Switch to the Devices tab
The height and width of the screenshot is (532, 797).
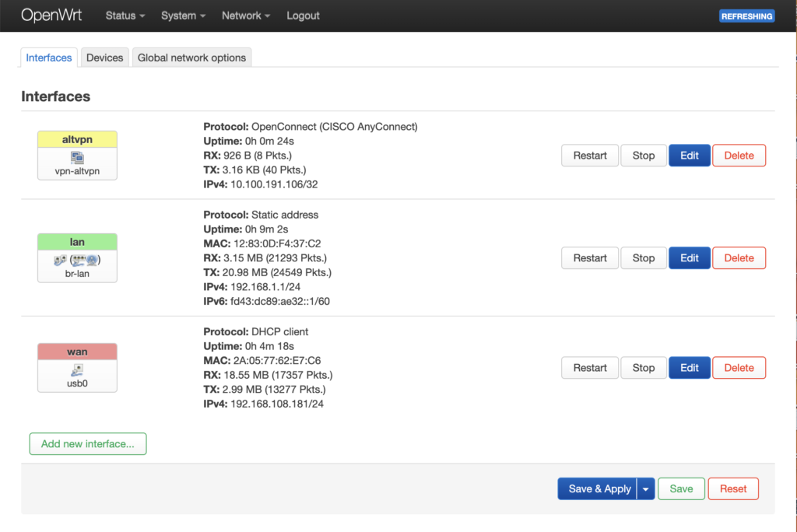click(104, 58)
